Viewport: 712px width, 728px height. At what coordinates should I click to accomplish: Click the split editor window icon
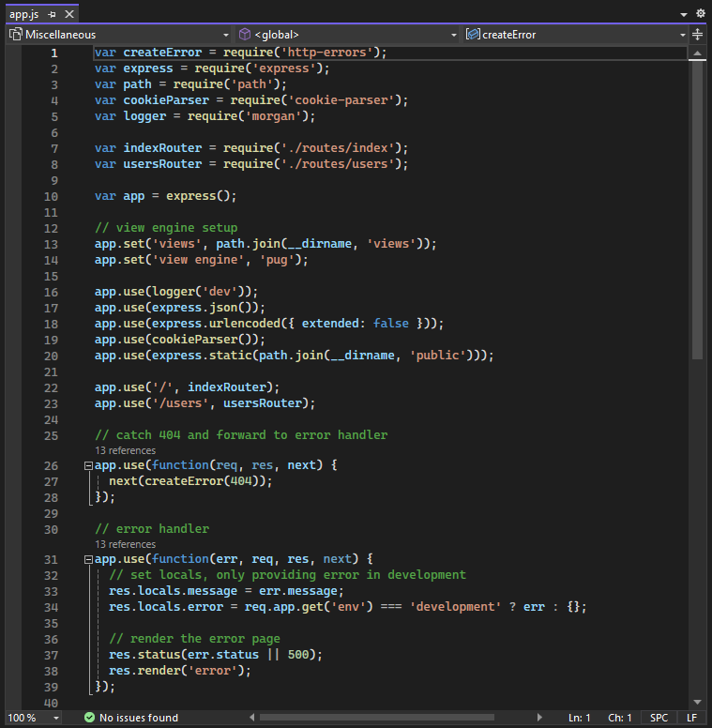[698, 35]
